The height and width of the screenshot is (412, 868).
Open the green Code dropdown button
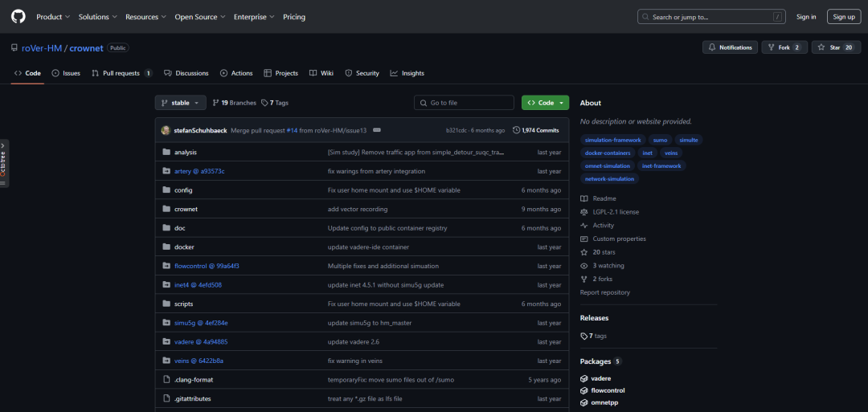click(x=545, y=103)
